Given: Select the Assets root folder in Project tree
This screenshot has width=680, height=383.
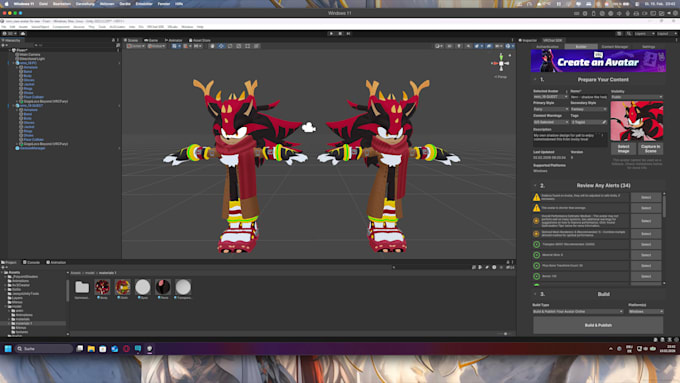Looking at the screenshot, I should click(x=14, y=272).
